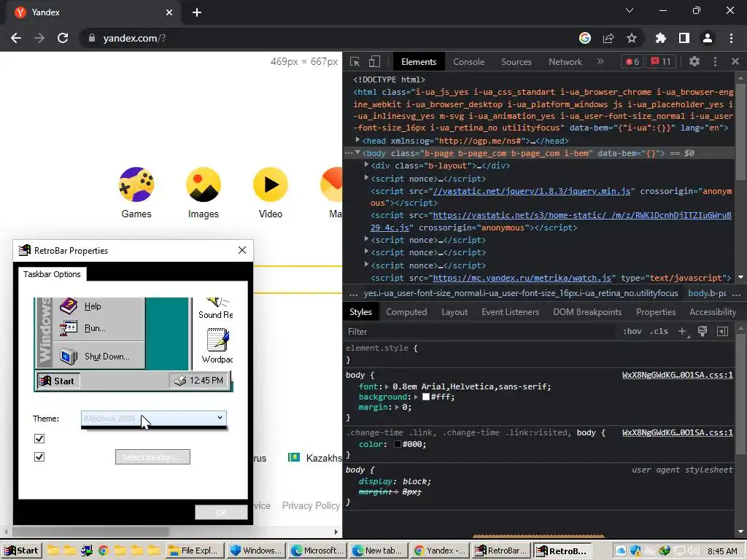Click the Chrome quick launch icon in the taskbar
This screenshot has height=560, width=747.
(x=103, y=551)
